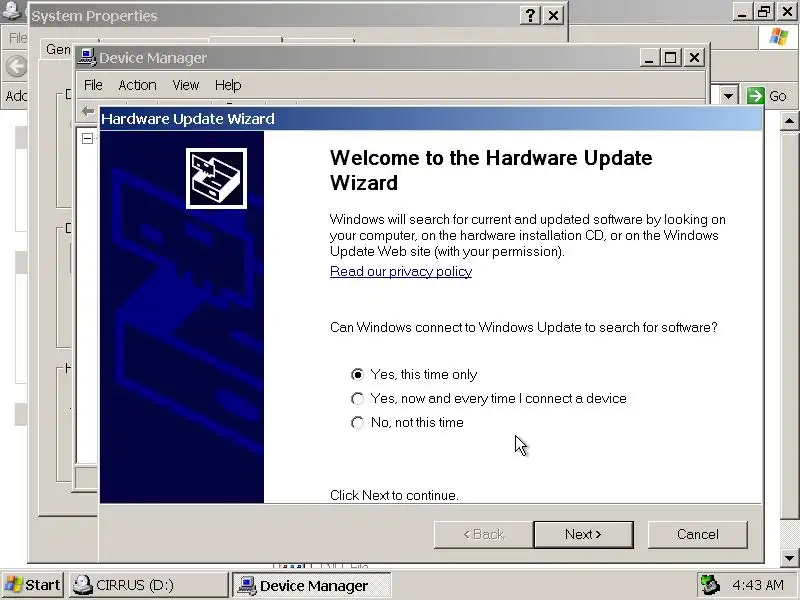Minimize the Device Manager window

(x=649, y=58)
